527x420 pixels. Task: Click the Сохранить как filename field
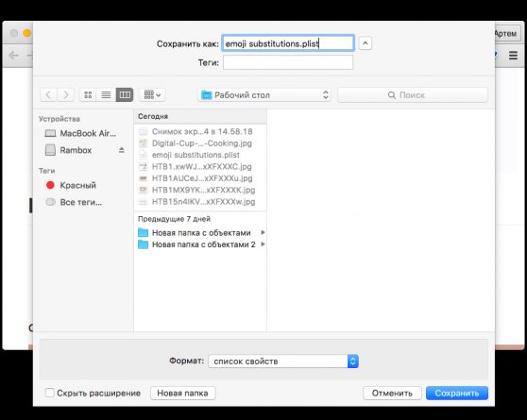tap(288, 43)
